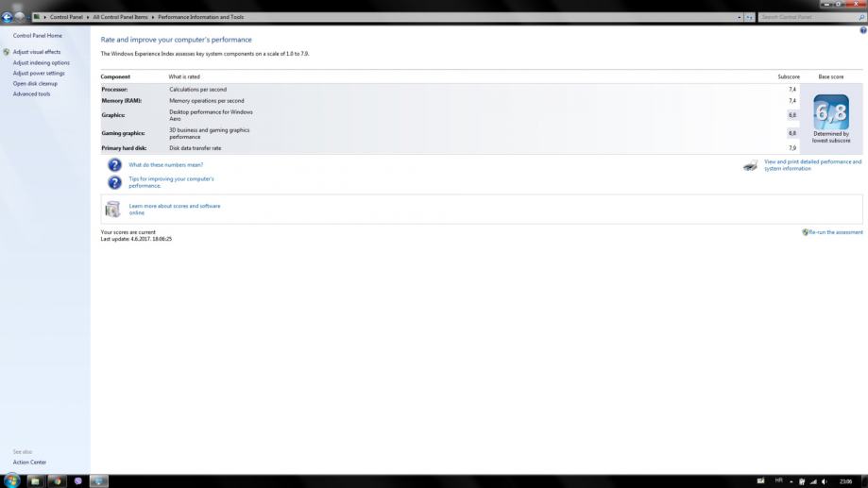Open the Help question mark icon
This screenshot has width=868, height=488.
[x=863, y=30]
